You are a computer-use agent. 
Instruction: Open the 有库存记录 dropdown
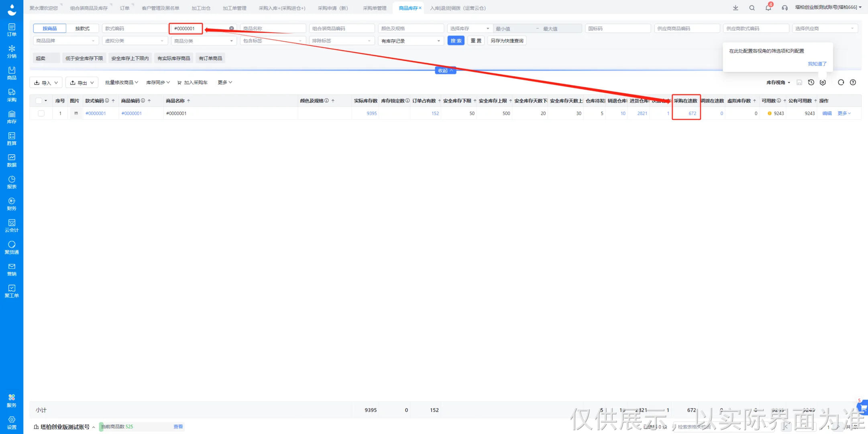(410, 41)
